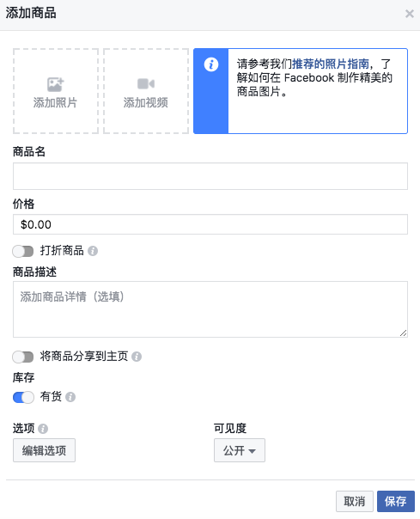Open the 推荐的照片指南 link
Image resolution: width=420 pixels, height=519 pixels.
tap(331, 64)
